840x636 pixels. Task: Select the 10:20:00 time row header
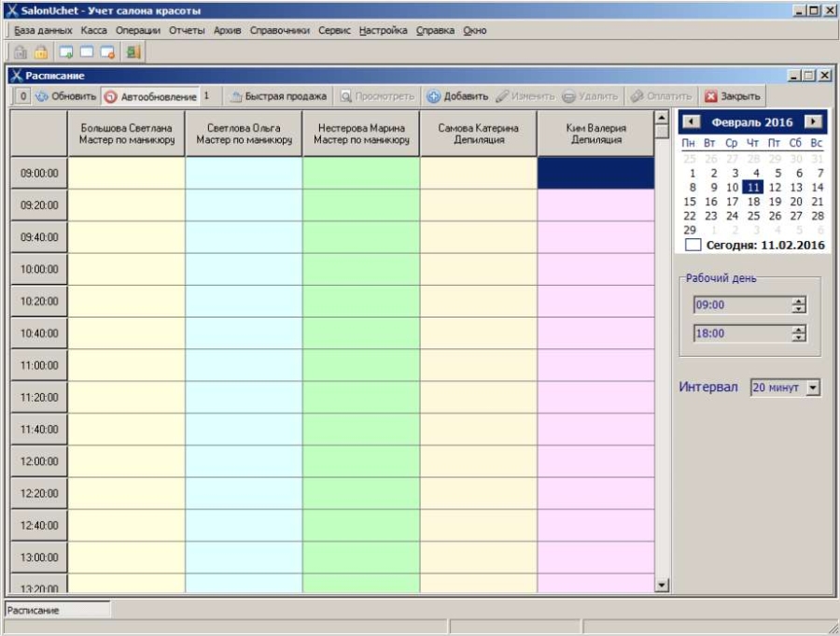pos(39,302)
